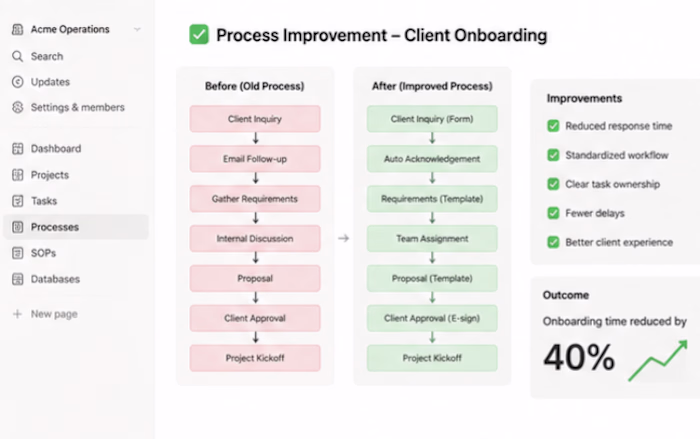
Task: Click the Search magnifier icon
Action: point(17,56)
